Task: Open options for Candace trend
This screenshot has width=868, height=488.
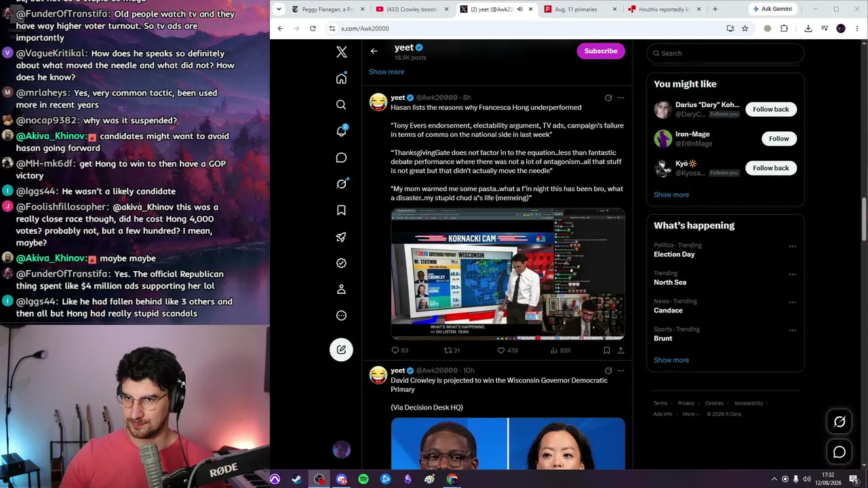Action: (792, 302)
